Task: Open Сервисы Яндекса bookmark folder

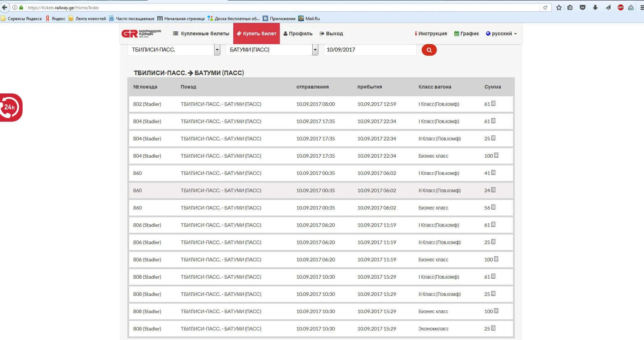Action: coord(21,18)
